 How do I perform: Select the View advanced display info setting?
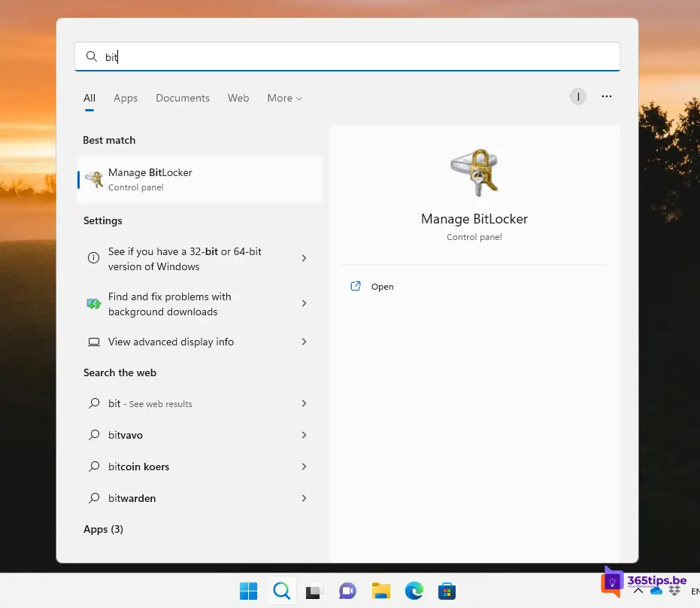pyautogui.click(x=171, y=342)
